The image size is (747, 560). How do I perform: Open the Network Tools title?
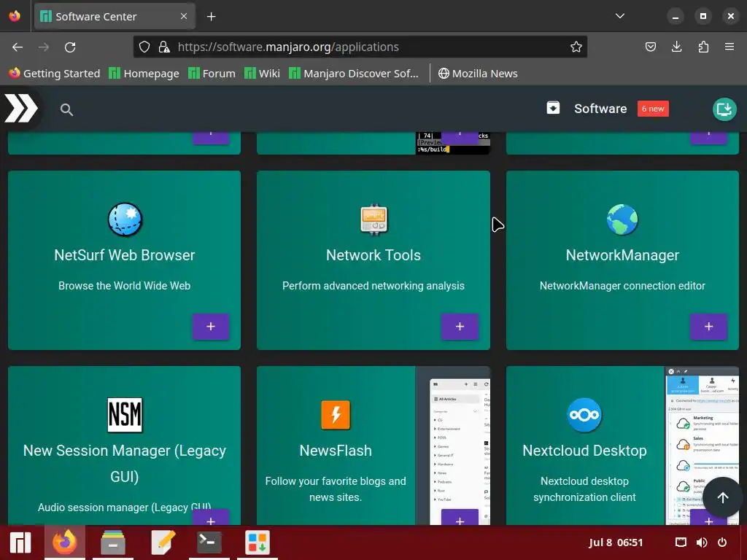tap(373, 255)
